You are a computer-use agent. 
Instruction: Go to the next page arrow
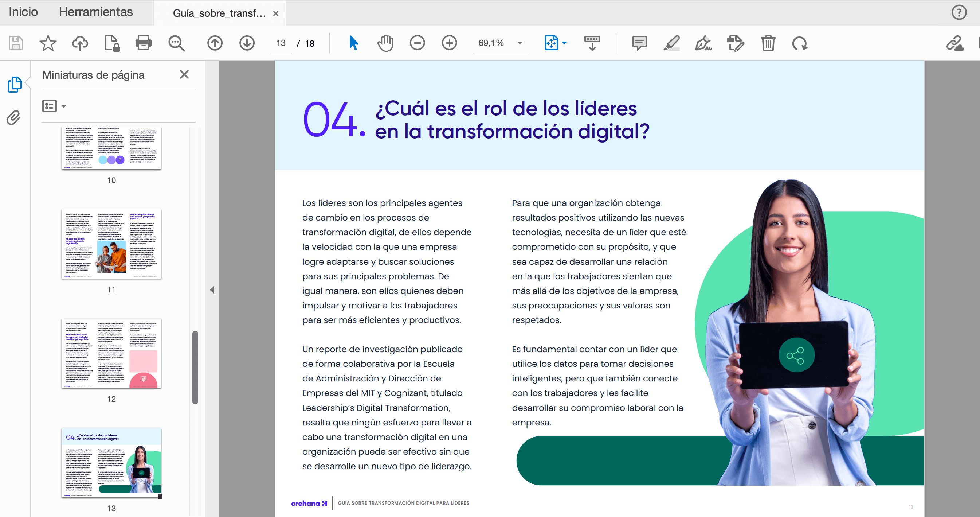247,43
